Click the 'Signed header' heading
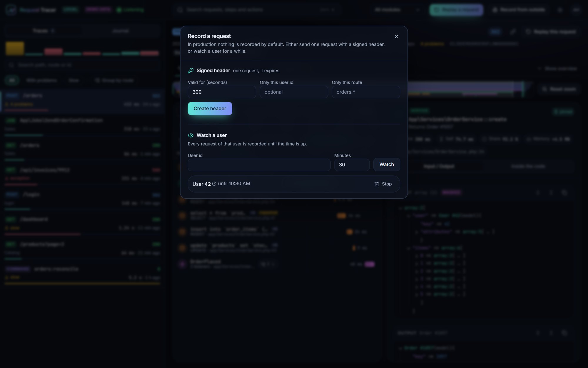Viewport: 588px width, 368px height. pyautogui.click(x=213, y=71)
